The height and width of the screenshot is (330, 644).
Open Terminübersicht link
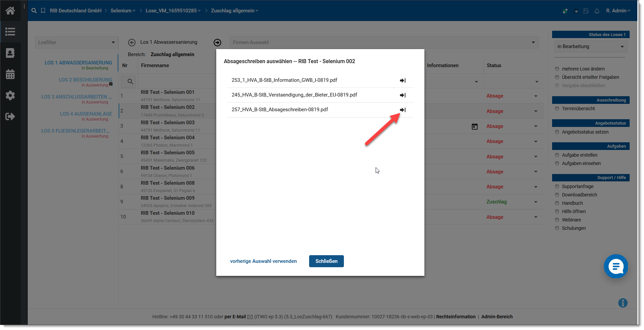[x=578, y=109]
